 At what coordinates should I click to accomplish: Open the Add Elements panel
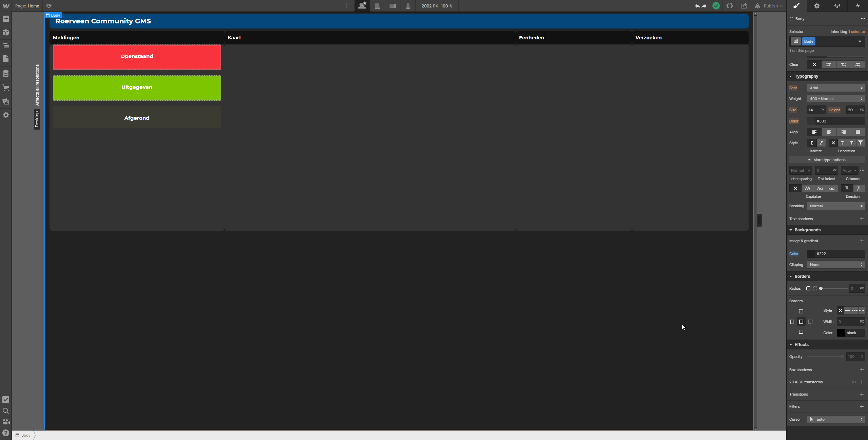point(6,19)
